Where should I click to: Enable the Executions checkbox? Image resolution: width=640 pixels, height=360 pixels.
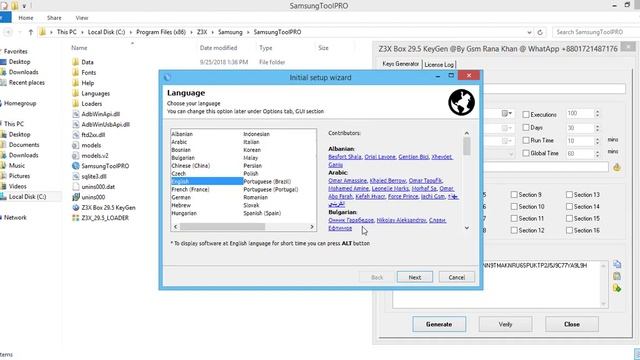pos(526,115)
